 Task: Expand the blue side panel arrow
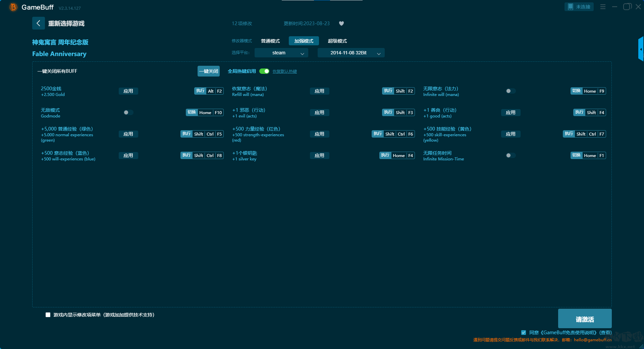tap(641, 49)
